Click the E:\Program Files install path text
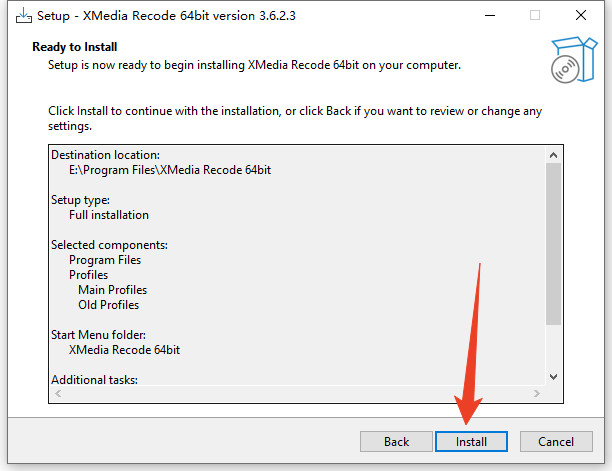Viewport: 612px width, 471px height. [170, 170]
